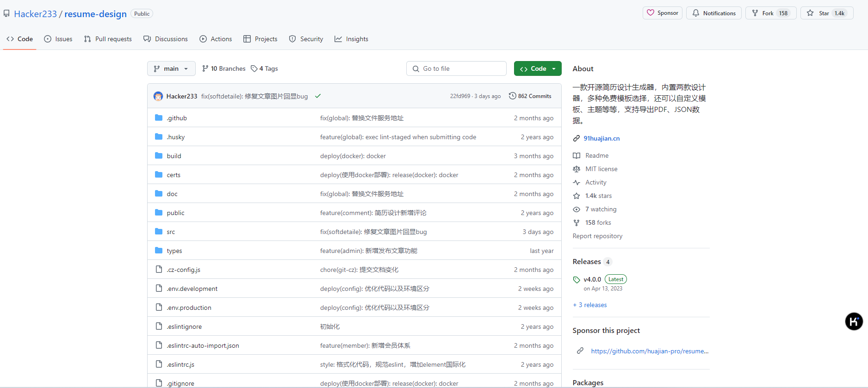Image resolution: width=868 pixels, height=388 pixels.
Task: Open the build folder
Action: tap(174, 156)
